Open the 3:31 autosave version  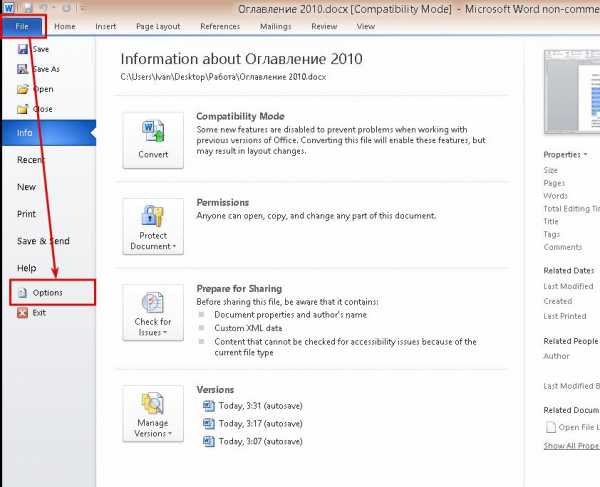pyautogui.click(x=261, y=406)
